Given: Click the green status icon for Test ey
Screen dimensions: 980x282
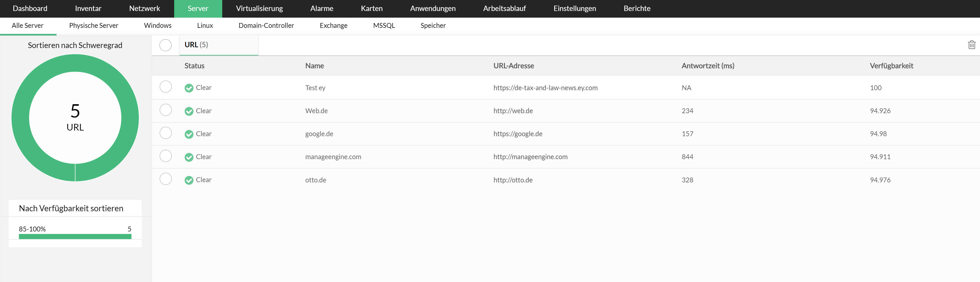Looking at the screenshot, I should [x=189, y=88].
